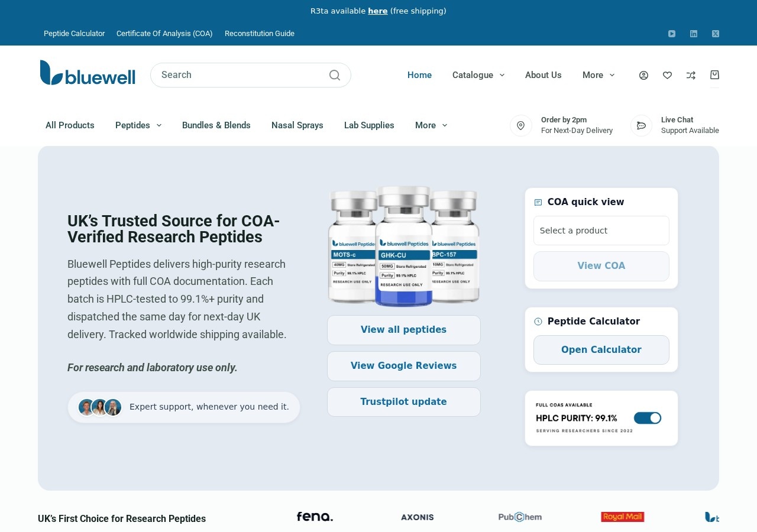
Task: Click the COA quick view document icon
Action: [x=538, y=202]
